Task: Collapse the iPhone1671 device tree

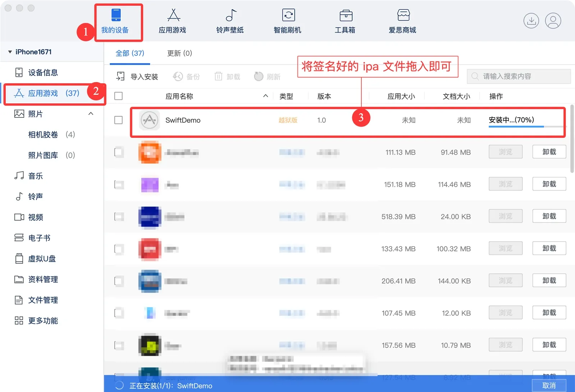Action: pos(10,52)
